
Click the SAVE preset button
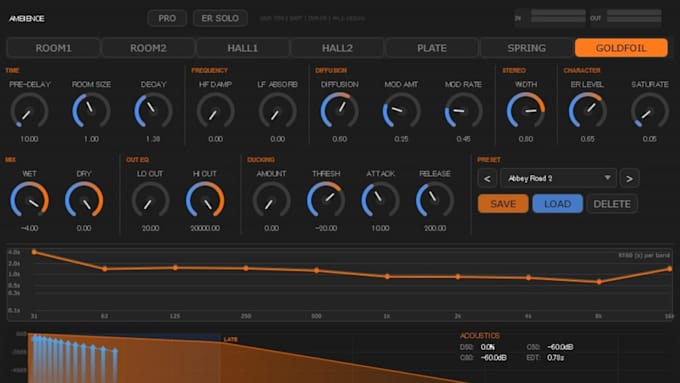pos(503,204)
